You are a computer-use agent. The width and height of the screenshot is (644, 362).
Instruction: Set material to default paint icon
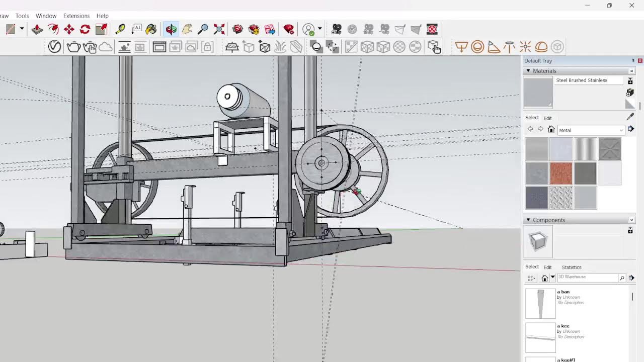click(630, 104)
